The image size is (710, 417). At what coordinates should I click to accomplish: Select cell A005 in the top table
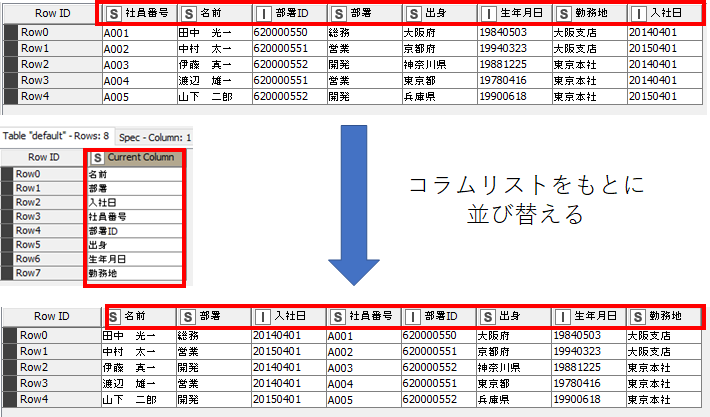140,97
